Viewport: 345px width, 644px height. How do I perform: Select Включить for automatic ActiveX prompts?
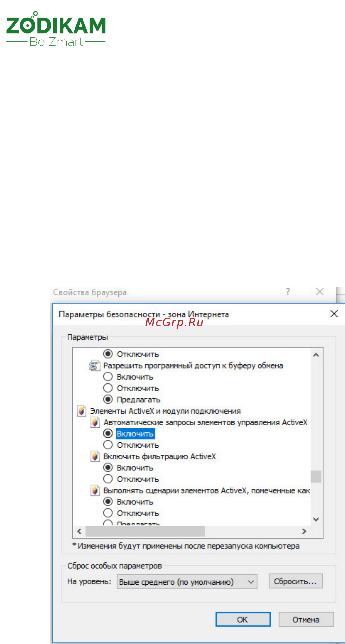(x=108, y=434)
